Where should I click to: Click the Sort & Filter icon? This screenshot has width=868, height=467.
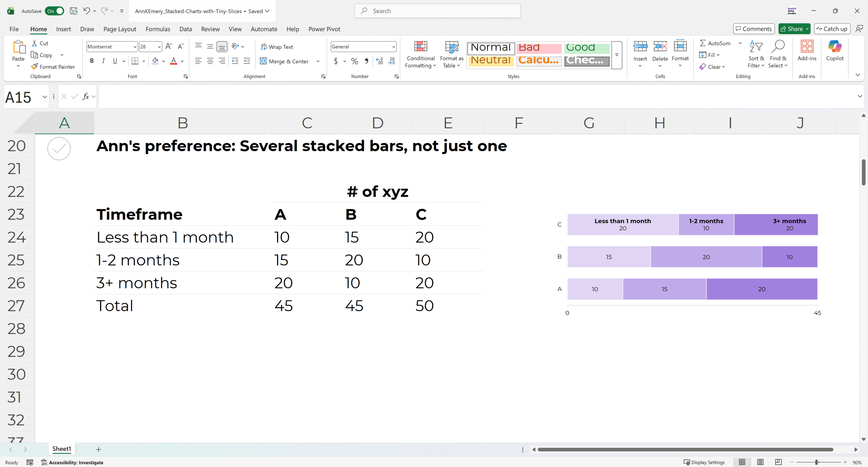pos(756,46)
